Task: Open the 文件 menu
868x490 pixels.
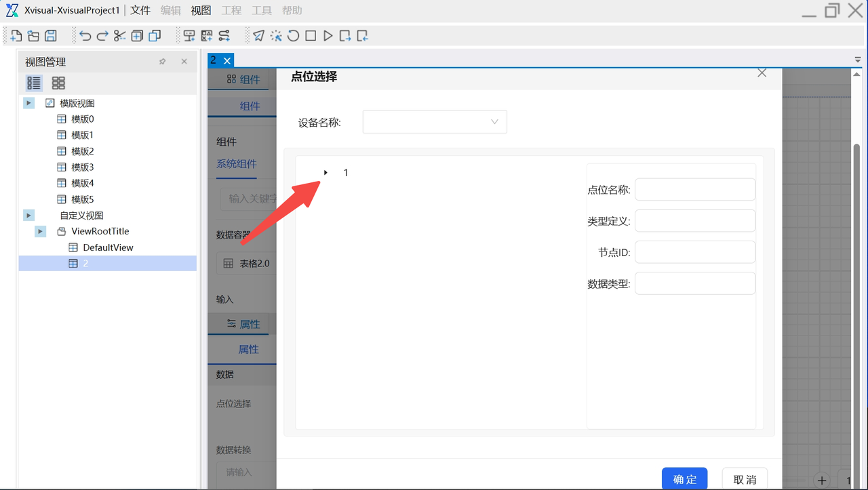Action: point(140,11)
